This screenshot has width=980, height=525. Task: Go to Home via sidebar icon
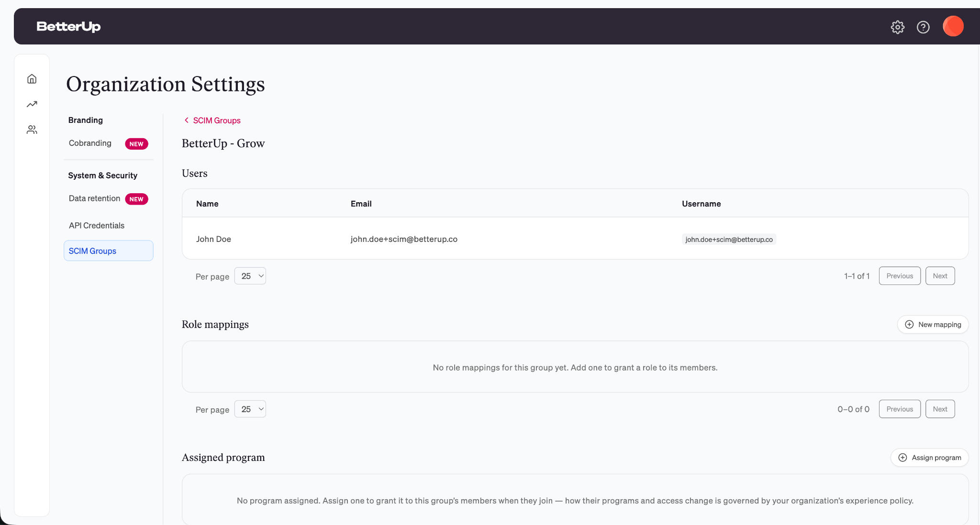pos(32,79)
